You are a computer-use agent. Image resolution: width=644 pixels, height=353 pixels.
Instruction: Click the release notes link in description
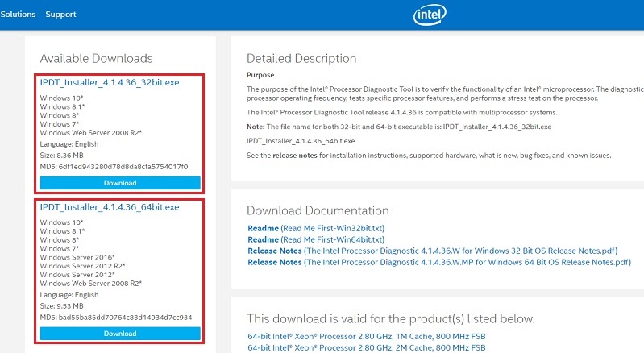pyautogui.click(x=294, y=156)
